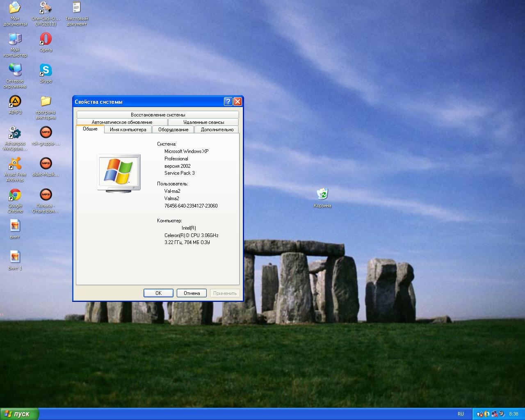Open the Оборудование tab

pos(173,130)
